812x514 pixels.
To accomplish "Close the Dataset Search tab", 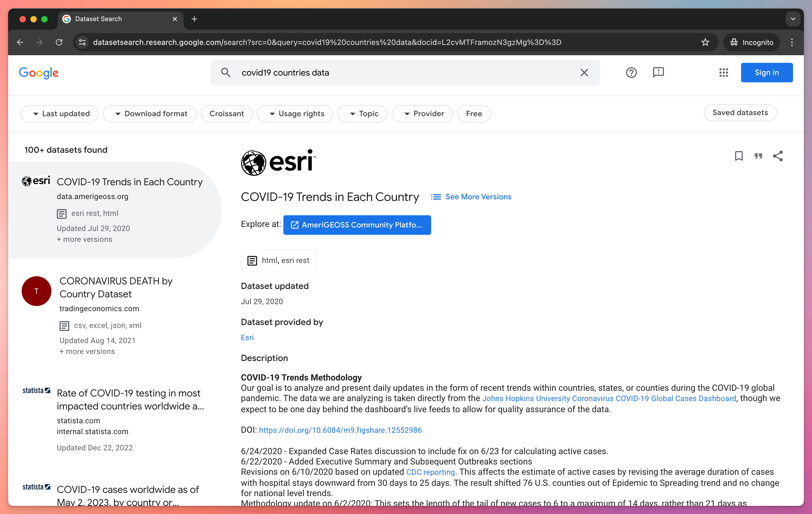I will click(x=175, y=19).
